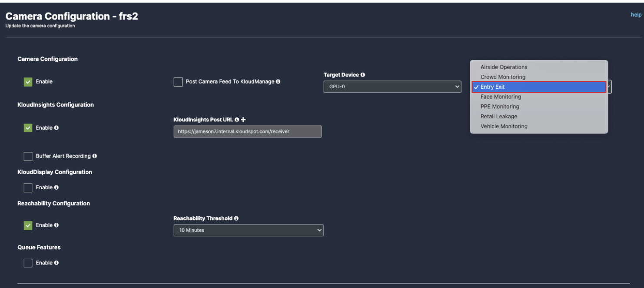Screen dimensions: 644x288
Task: Click info icon beside KloudInsights Enable
Action: tap(56, 128)
